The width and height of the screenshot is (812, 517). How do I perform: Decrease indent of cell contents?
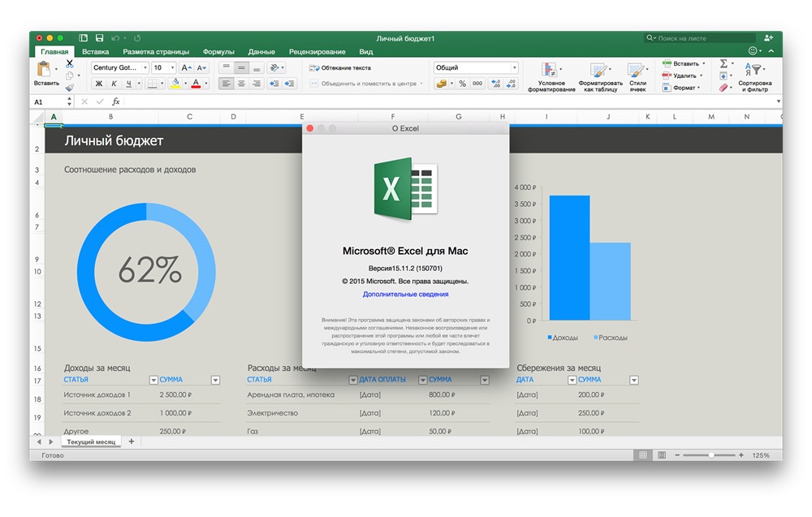point(274,84)
